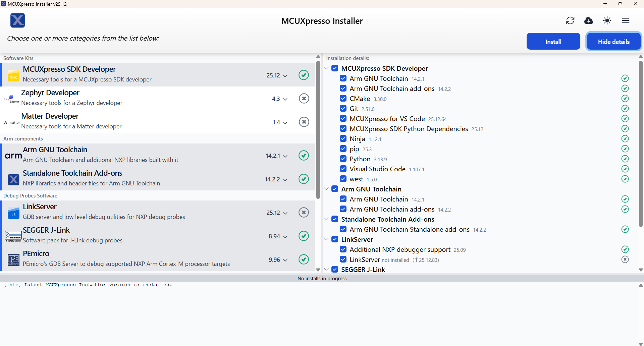Image resolution: width=644 pixels, height=346 pixels.
Task: Click the PEmicro logo icon
Action: click(13, 259)
